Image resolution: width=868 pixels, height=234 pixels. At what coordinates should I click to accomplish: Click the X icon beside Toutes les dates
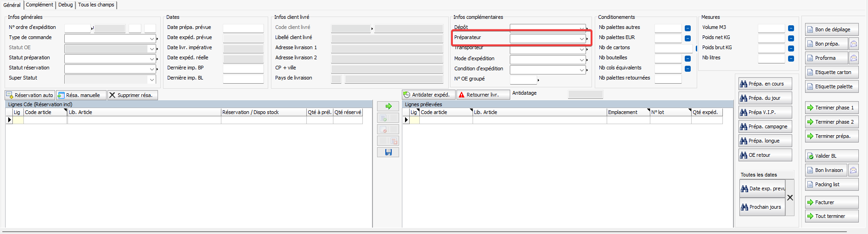click(790, 198)
